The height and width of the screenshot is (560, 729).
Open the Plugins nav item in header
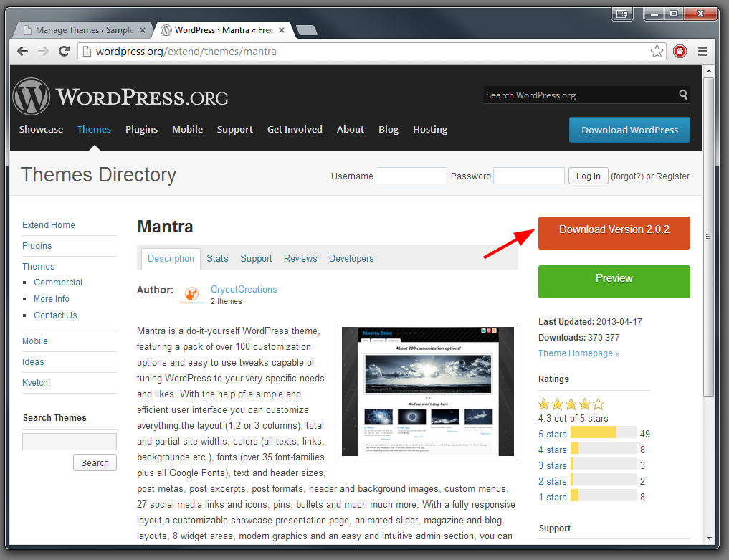(x=141, y=129)
